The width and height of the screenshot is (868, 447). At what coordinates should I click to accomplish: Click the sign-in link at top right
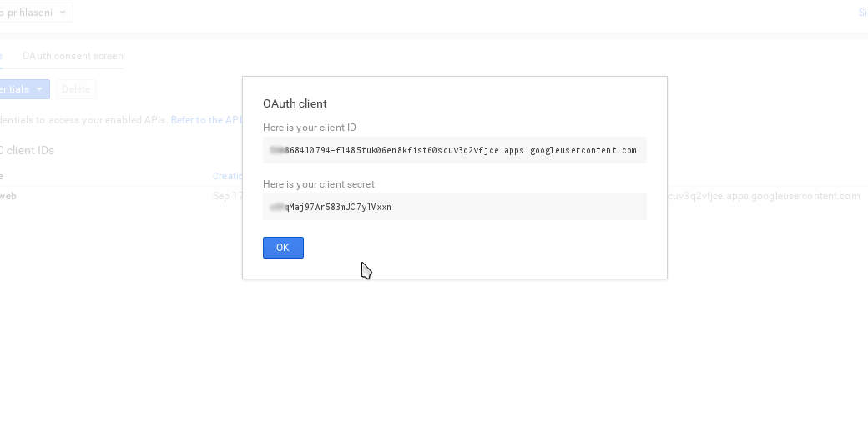pyautogui.click(x=863, y=13)
